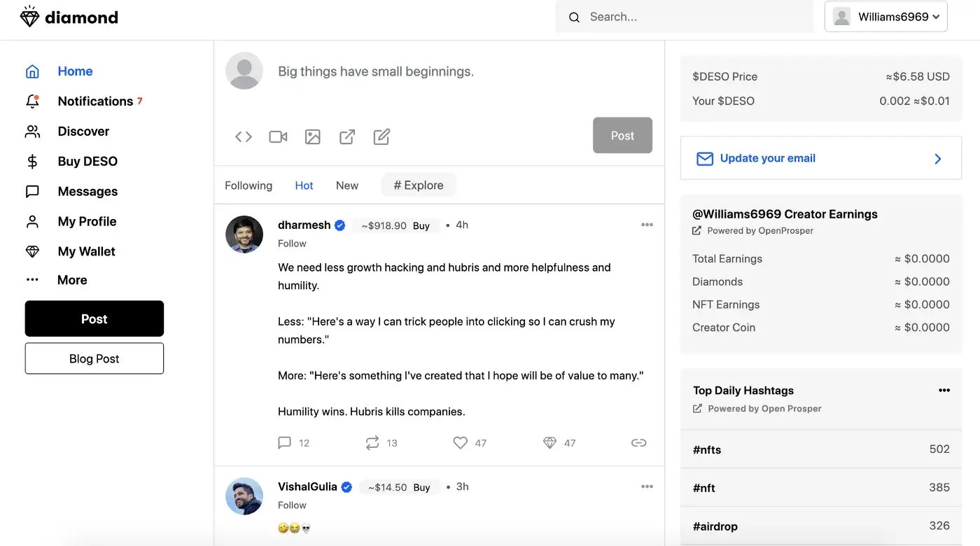
Task: Click the Blog Post button
Action: (x=94, y=358)
